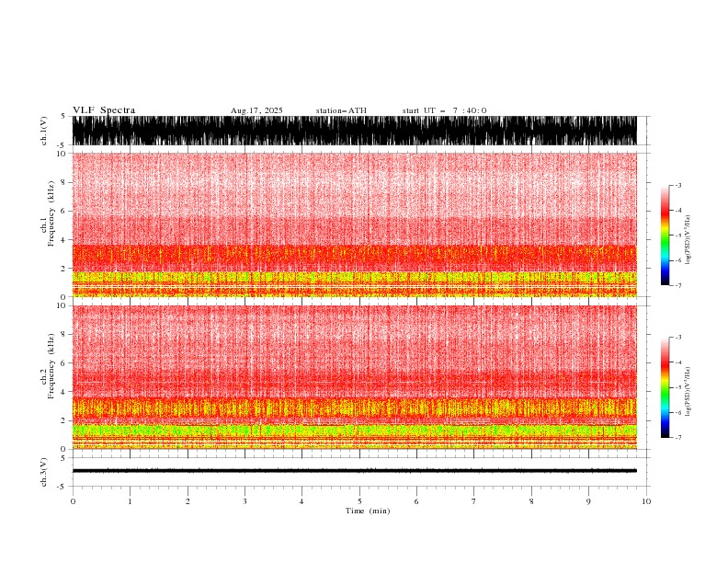
Task: Click the "start UT = 7:40:0" text
Action: click(444, 110)
